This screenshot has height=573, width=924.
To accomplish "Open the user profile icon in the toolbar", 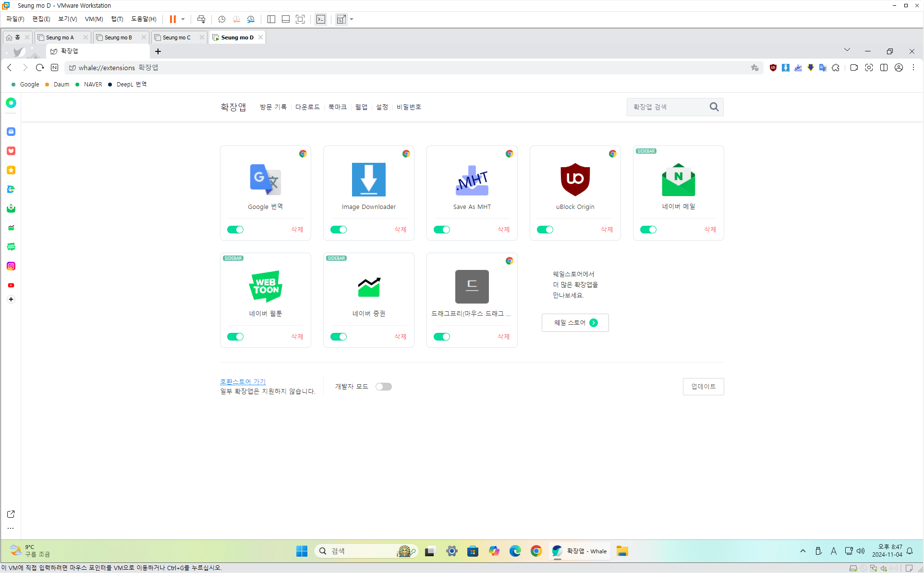I will tap(899, 68).
